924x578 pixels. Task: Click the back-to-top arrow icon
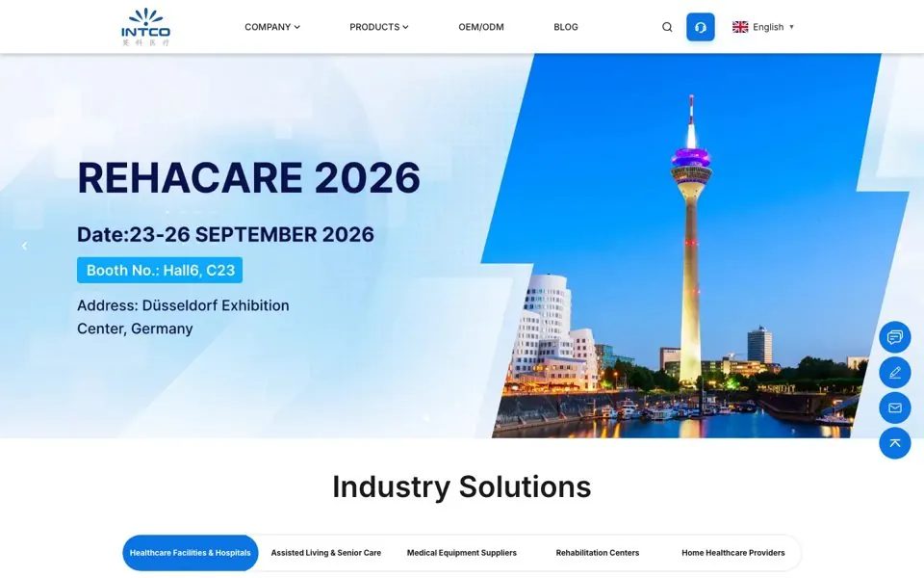click(x=894, y=443)
